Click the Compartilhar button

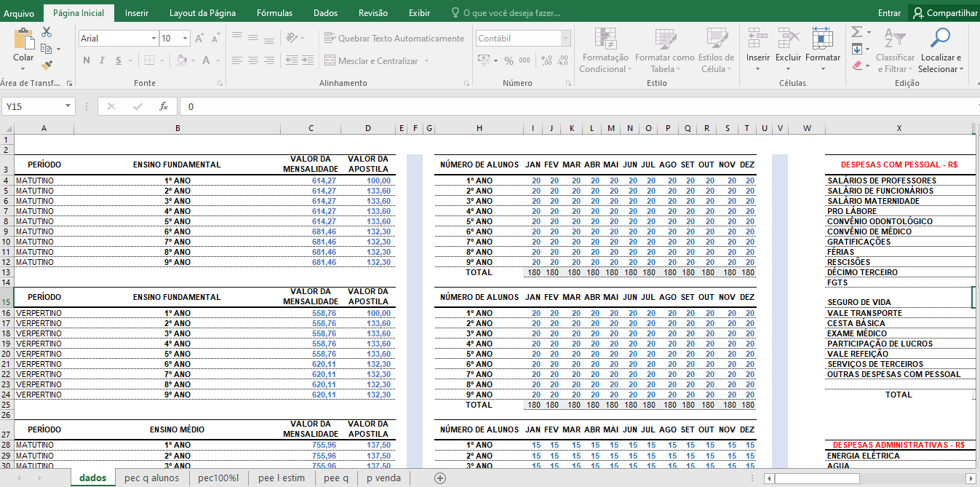click(x=944, y=13)
